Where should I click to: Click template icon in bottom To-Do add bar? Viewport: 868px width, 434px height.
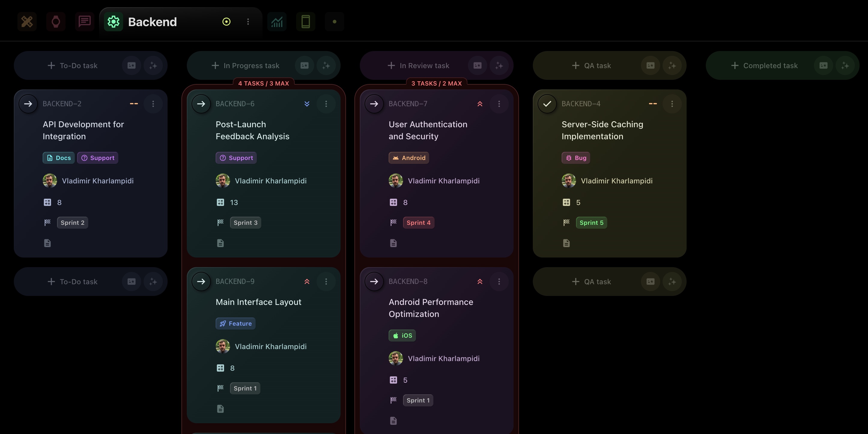132,282
